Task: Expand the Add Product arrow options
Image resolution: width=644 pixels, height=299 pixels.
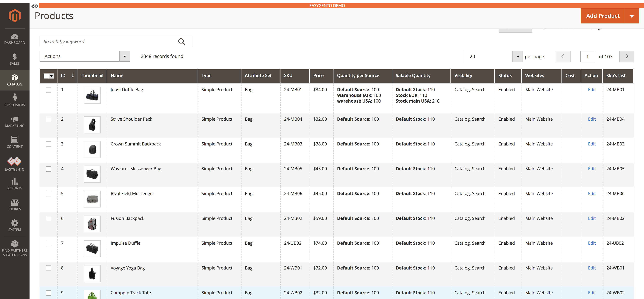Action: (x=632, y=16)
